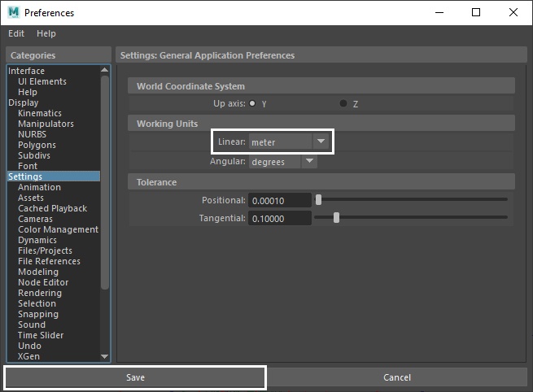Select the Display category
The image size is (533, 392).
[24, 102]
